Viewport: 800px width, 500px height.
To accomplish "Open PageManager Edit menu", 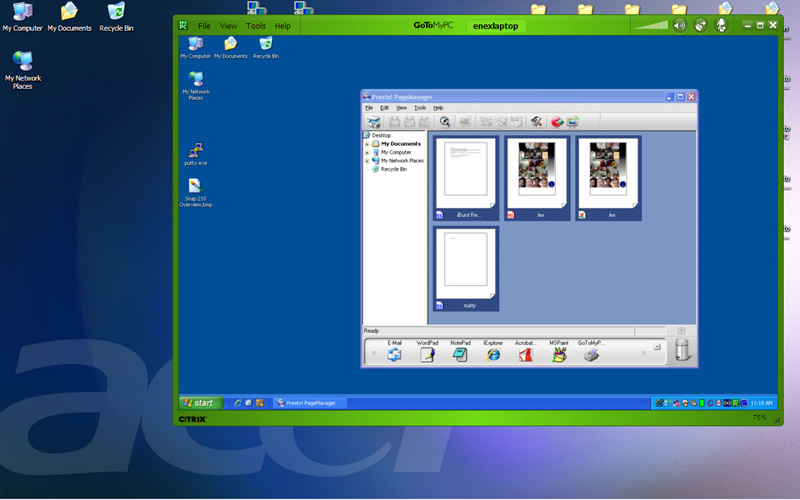I will [384, 108].
